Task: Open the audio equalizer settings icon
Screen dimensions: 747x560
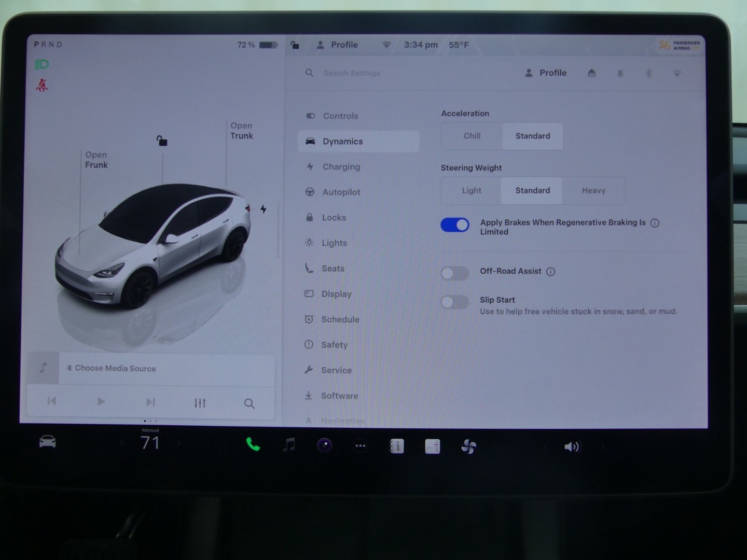Action: 200,403
